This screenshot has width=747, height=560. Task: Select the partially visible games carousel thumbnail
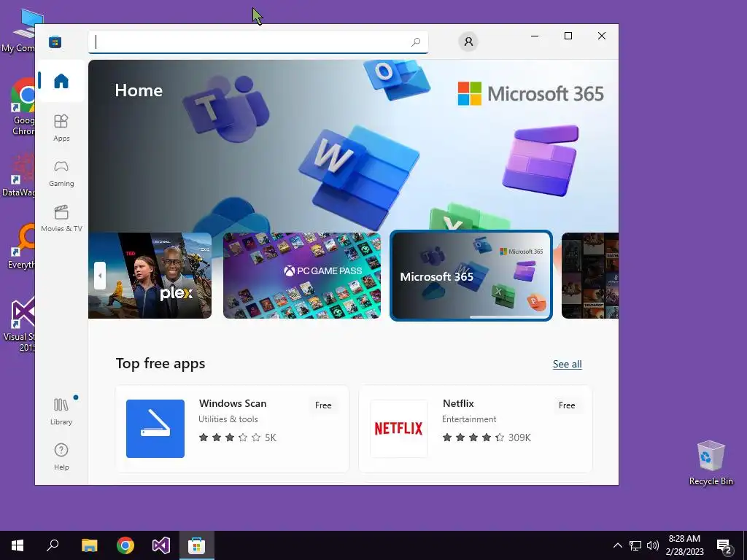click(589, 275)
